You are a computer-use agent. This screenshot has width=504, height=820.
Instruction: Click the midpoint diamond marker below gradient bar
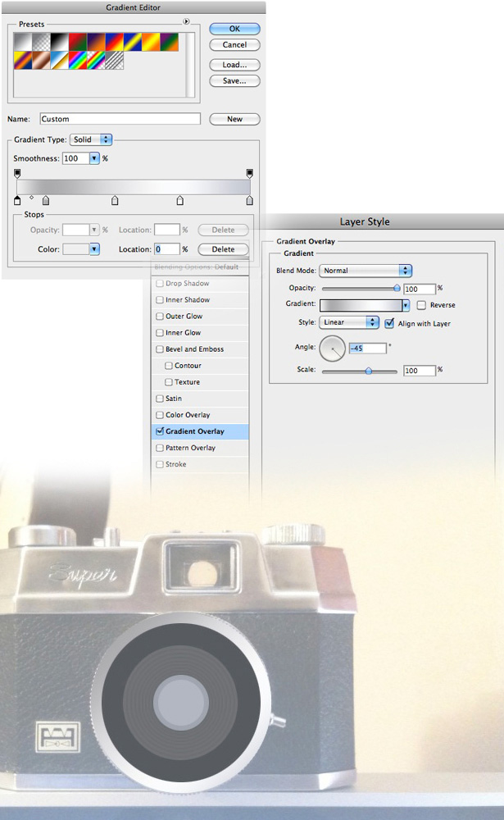coord(31,197)
